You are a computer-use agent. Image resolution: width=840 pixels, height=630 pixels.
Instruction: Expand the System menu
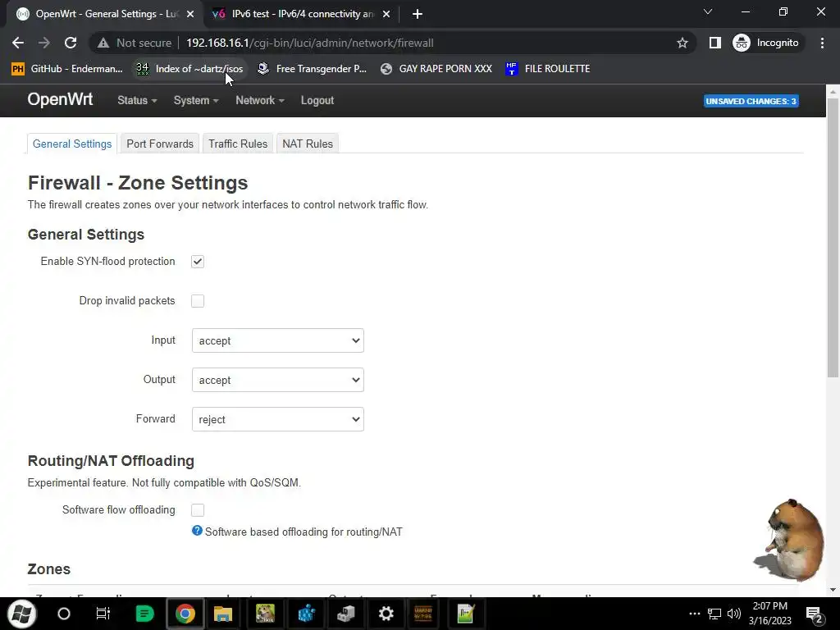coord(196,100)
